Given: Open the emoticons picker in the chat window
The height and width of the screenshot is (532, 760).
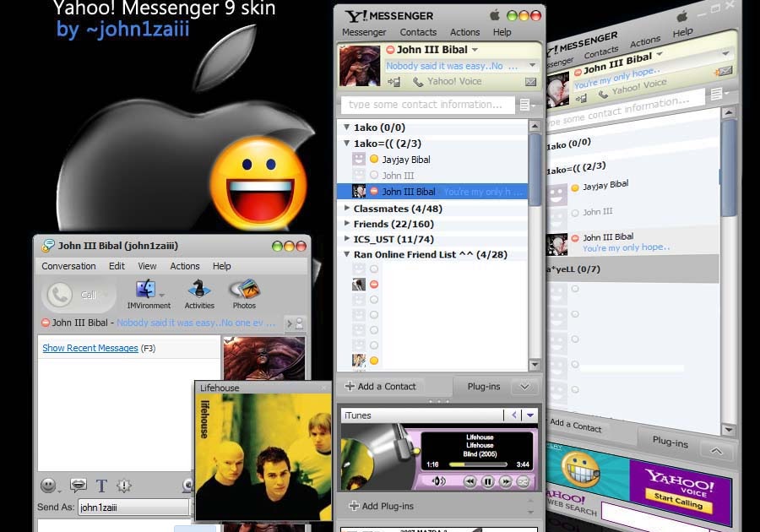Looking at the screenshot, I should tap(48, 485).
